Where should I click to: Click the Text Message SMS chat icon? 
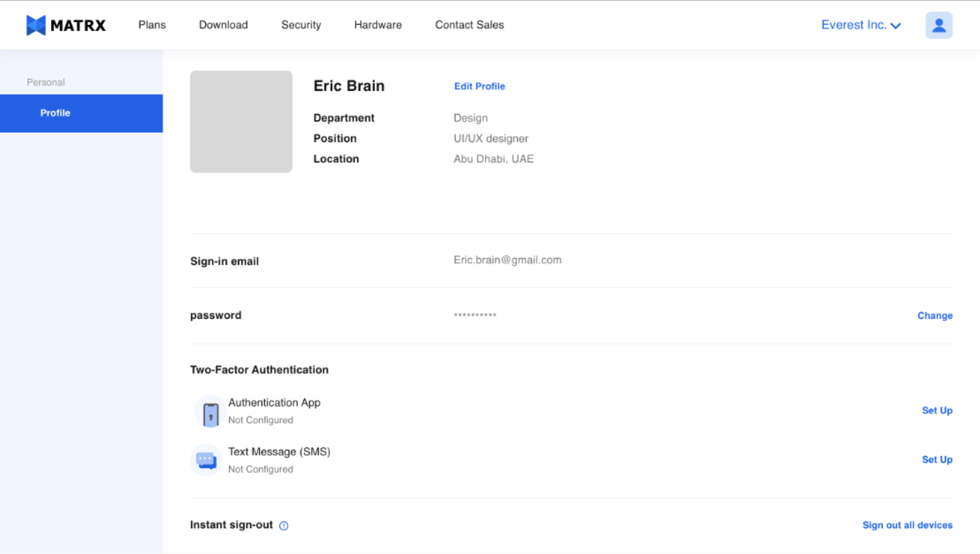coord(206,460)
